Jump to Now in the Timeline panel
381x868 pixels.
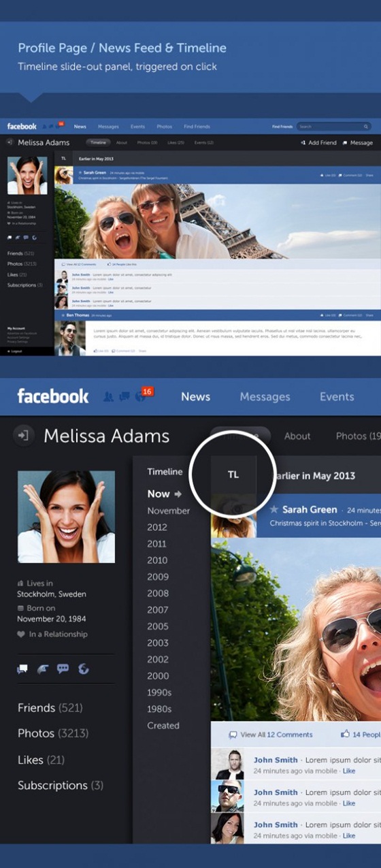coord(159,494)
